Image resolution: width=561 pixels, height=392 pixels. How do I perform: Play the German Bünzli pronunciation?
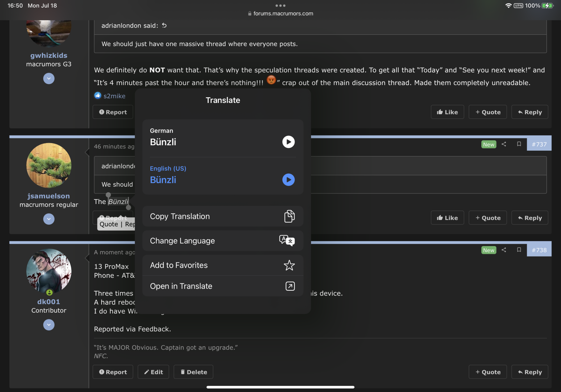coord(288,142)
